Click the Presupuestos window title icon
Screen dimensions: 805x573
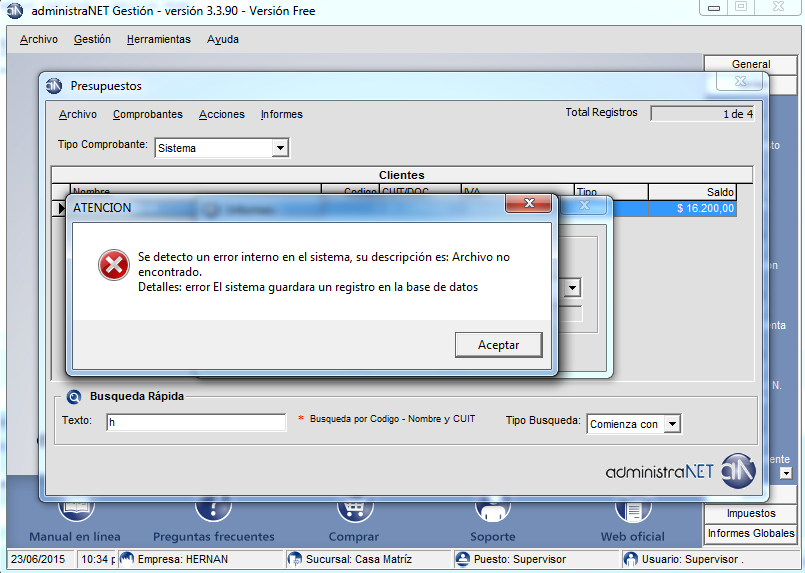pyautogui.click(x=54, y=86)
